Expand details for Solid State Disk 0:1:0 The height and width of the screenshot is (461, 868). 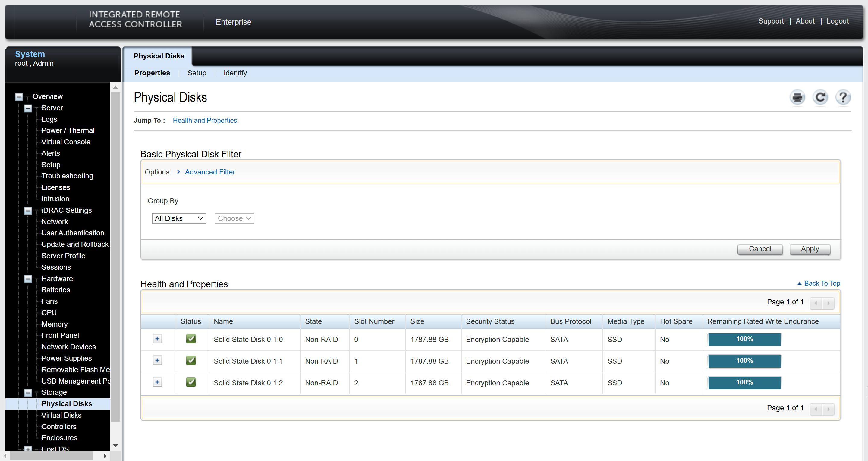[157, 339]
